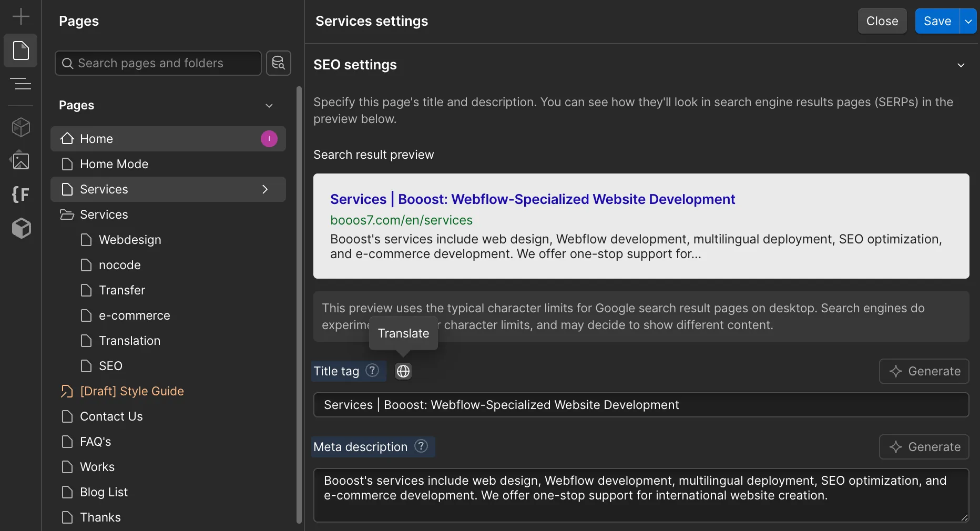Select the Contact Us page
Image resolution: width=980 pixels, height=531 pixels.
[x=168, y=416]
